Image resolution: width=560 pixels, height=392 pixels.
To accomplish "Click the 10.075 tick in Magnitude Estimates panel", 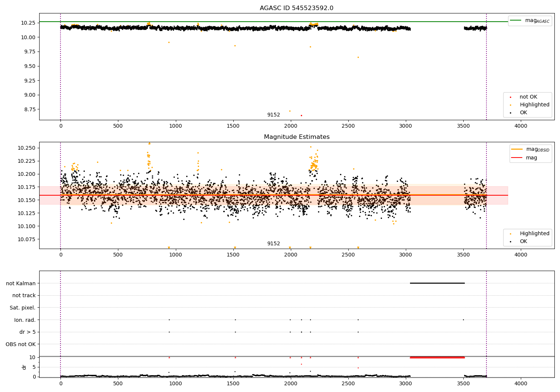I will pos(27,239).
